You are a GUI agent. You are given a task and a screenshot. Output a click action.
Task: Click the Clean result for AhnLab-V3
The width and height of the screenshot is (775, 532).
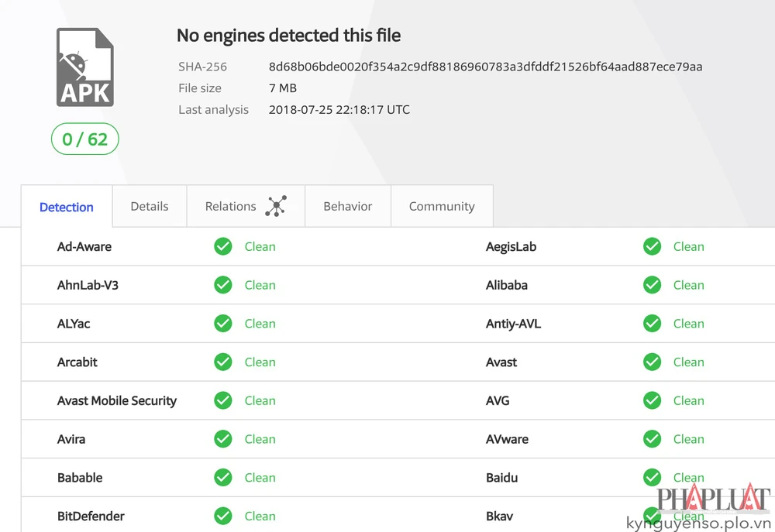260,285
